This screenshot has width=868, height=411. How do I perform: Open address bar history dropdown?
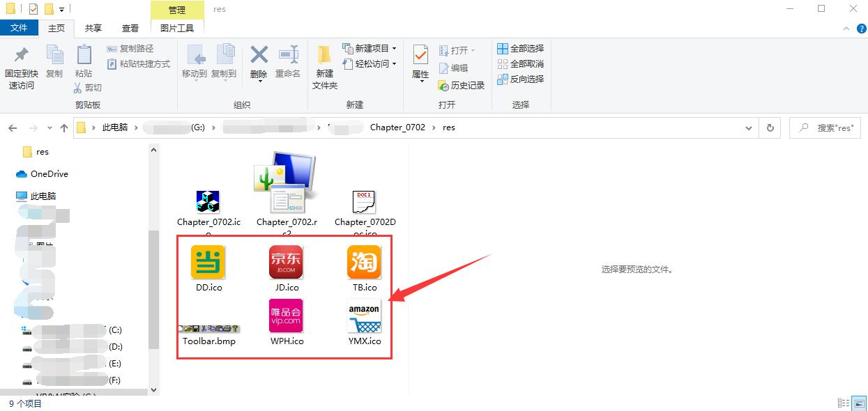[749, 128]
